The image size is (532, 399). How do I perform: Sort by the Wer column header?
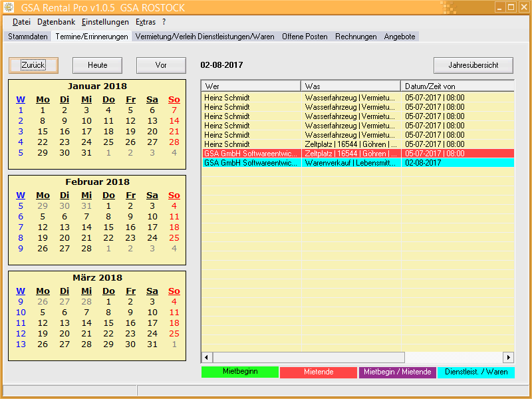[x=251, y=86]
